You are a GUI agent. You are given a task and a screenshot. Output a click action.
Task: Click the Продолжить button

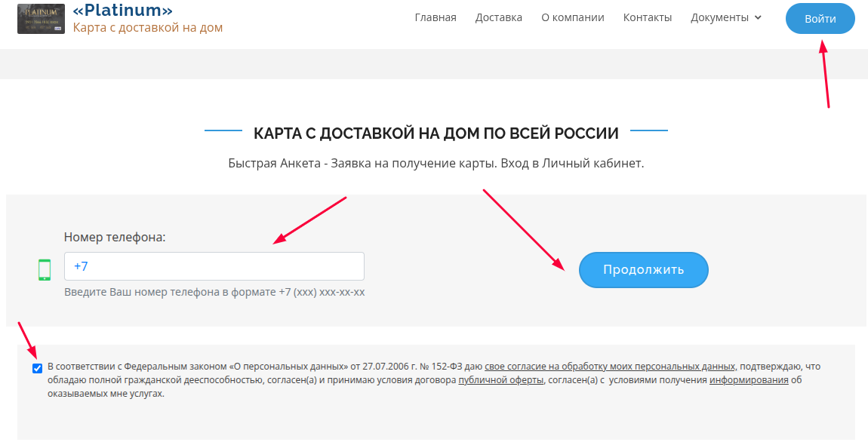click(x=644, y=270)
